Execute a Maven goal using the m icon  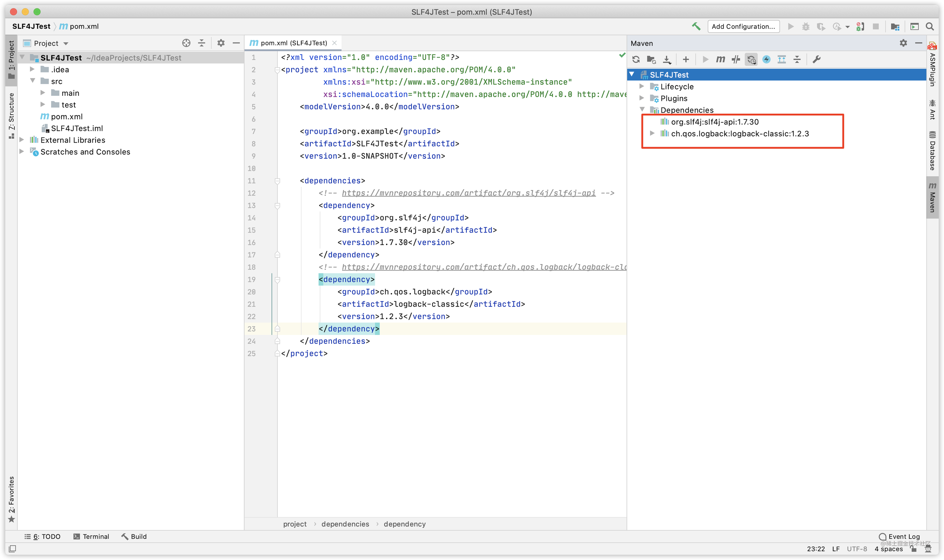(720, 59)
